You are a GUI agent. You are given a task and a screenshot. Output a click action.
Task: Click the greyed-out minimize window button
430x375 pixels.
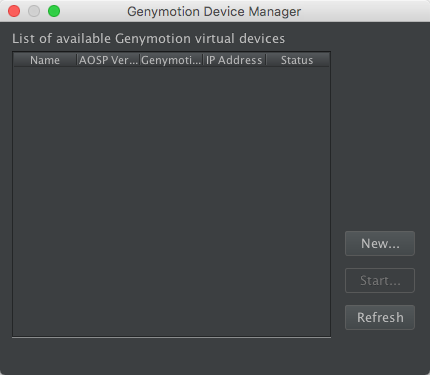point(34,11)
